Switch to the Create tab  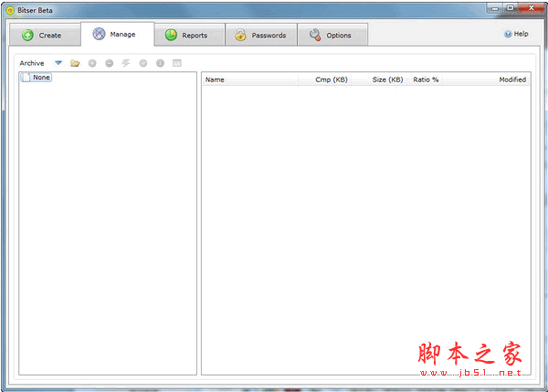pyautogui.click(x=45, y=35)
